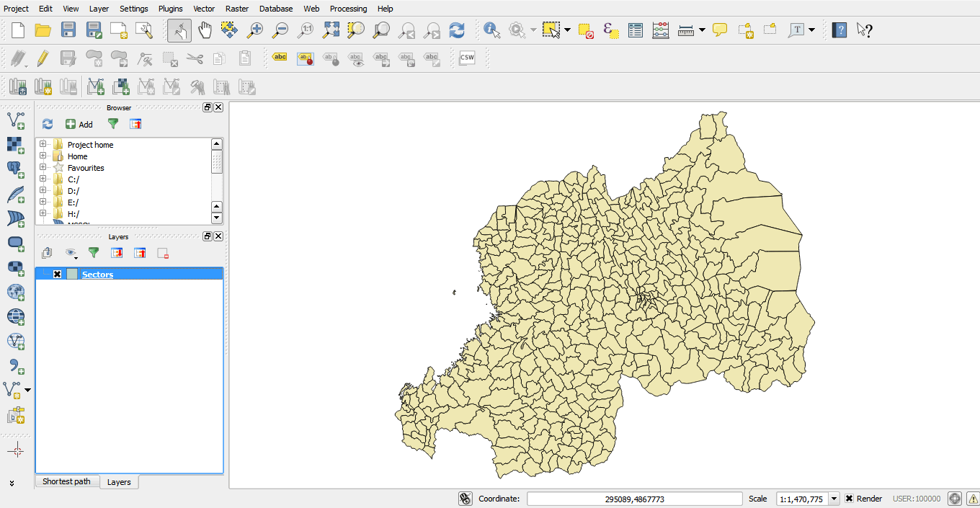Expand the E:/ drive node
Image resolution: width=980 pixels, height=508 pixels.
click(x=43, y=202)
